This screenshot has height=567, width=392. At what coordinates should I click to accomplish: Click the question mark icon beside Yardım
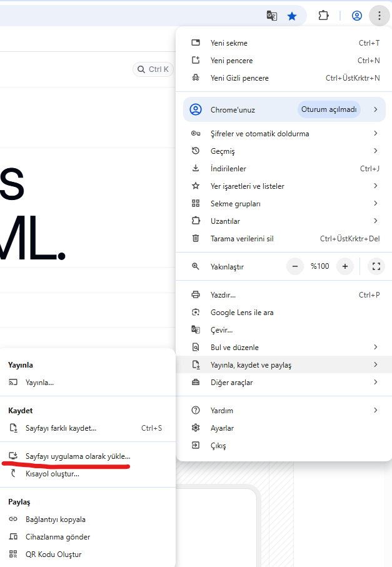point(196,410)
